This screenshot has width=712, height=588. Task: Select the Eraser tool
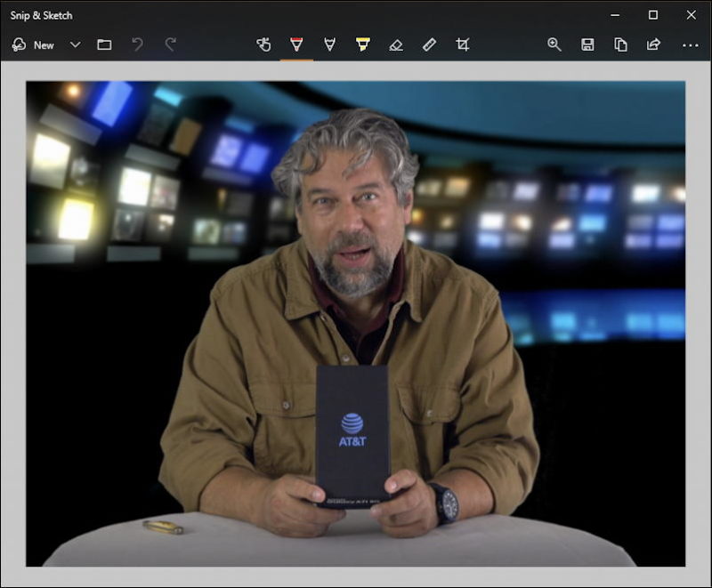click(396, 44)
